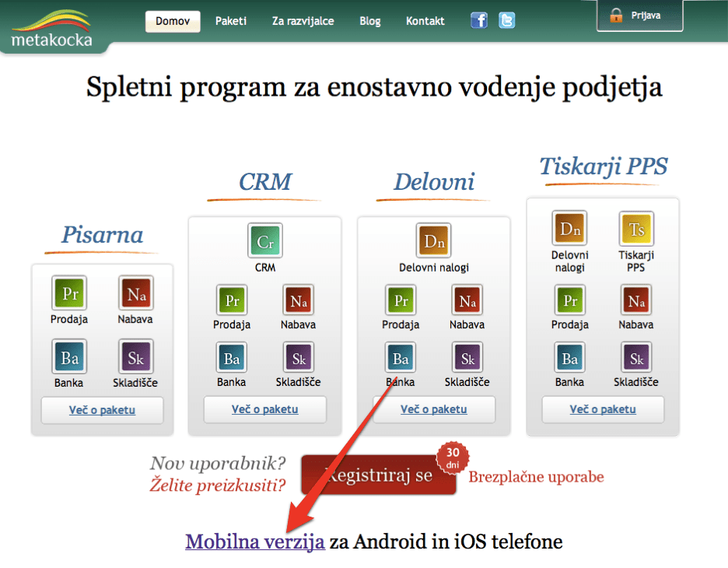Click the Dn icon in Delovni package
The width and height of the screenshot is (728, 568).
pos(434,240)
